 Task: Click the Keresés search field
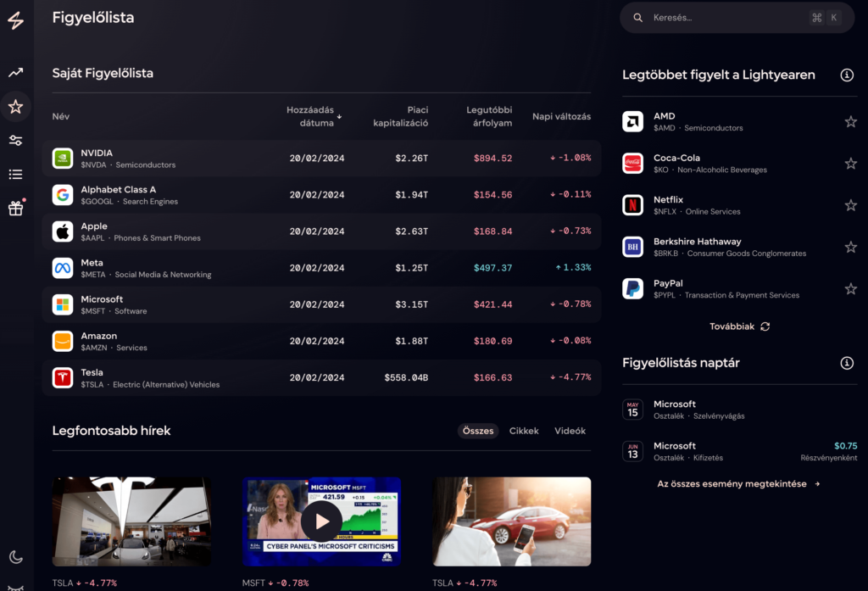pos(725,18)
